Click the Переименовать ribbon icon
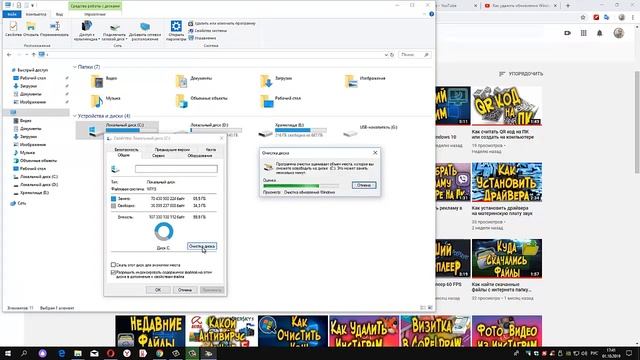This screenshot has height=360, width=640. coord(55,29)
